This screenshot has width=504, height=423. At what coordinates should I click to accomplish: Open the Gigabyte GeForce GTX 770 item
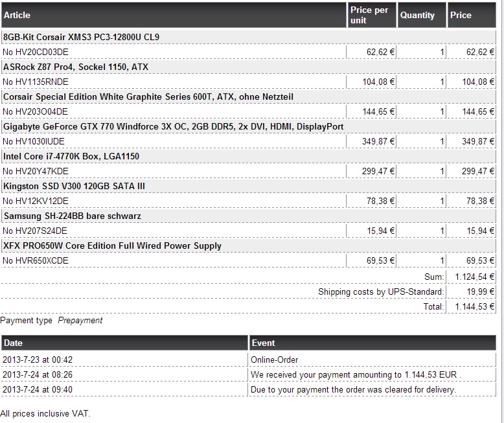(x=173, y=127)
